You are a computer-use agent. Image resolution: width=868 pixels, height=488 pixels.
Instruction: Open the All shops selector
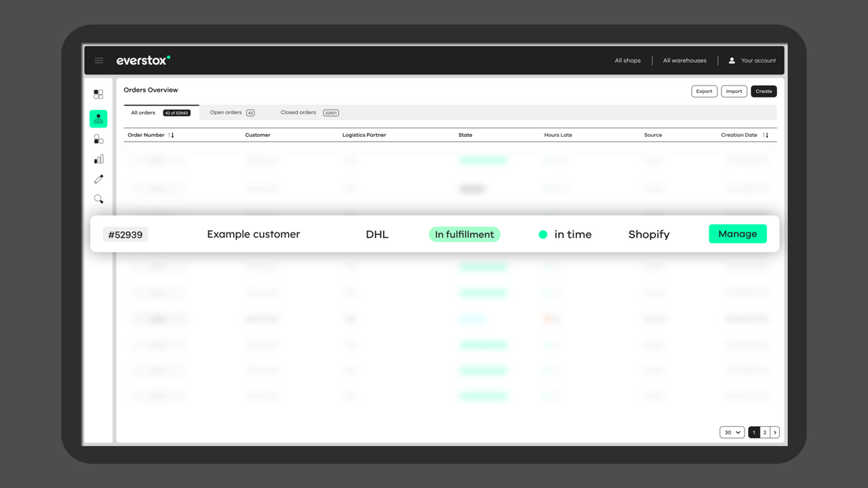tap(627, 60)
